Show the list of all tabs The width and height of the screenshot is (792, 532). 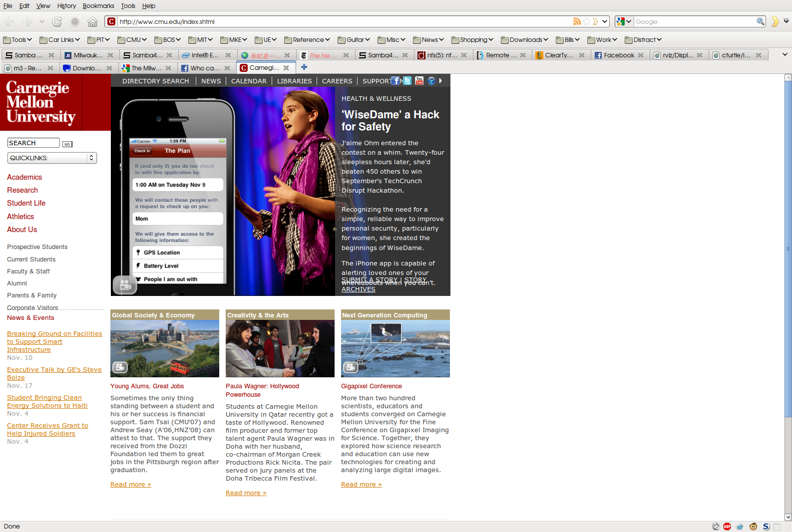pyautogui.click(x=785, y=55)
